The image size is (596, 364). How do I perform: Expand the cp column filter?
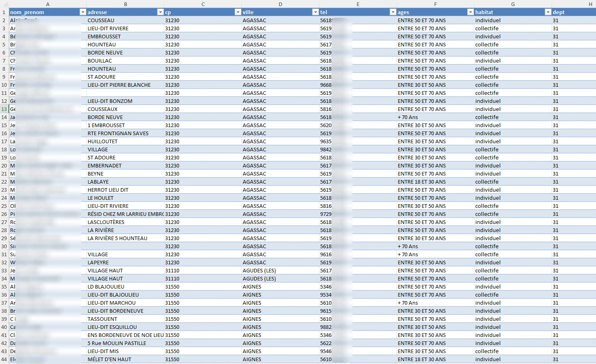point(238,12)
